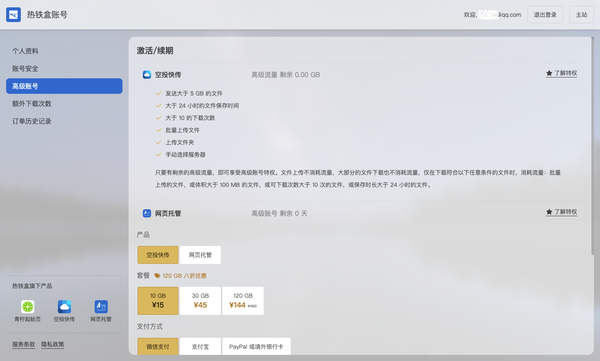
Task: Click 高级账号 剩余 0 天 text
Action: point(279,213)
